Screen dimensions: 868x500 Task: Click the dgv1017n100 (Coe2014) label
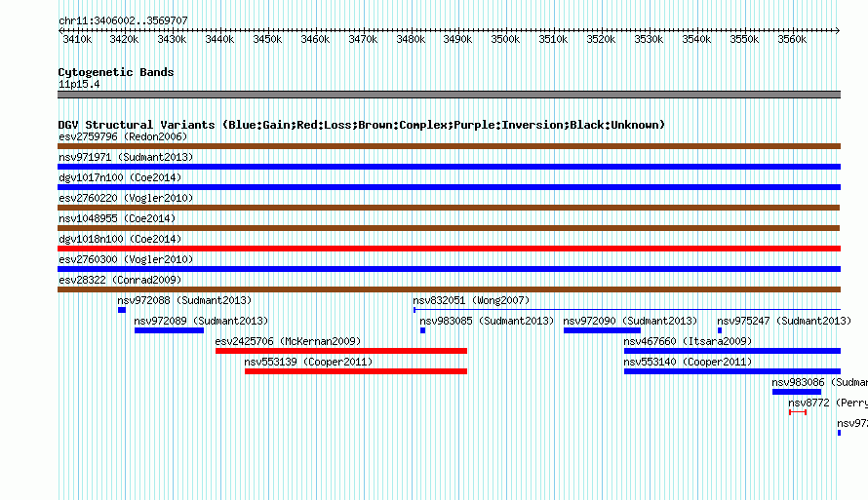[x=120, y=177]
